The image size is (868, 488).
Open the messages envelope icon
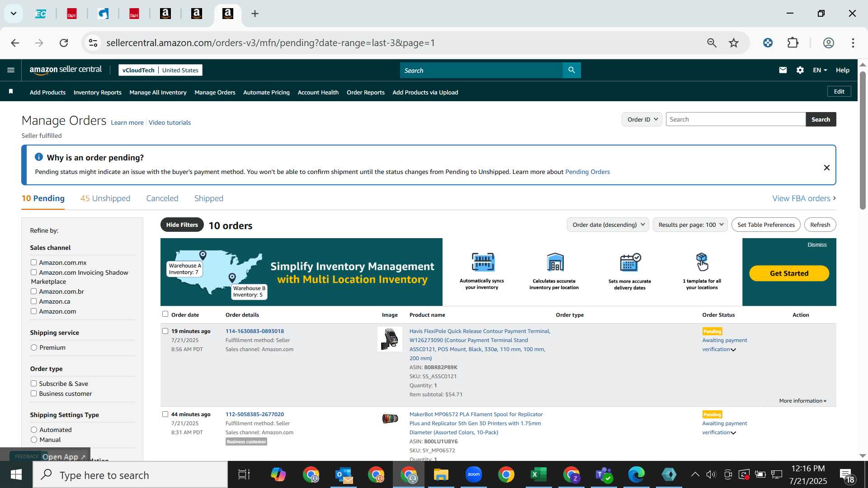pos(783,70)
